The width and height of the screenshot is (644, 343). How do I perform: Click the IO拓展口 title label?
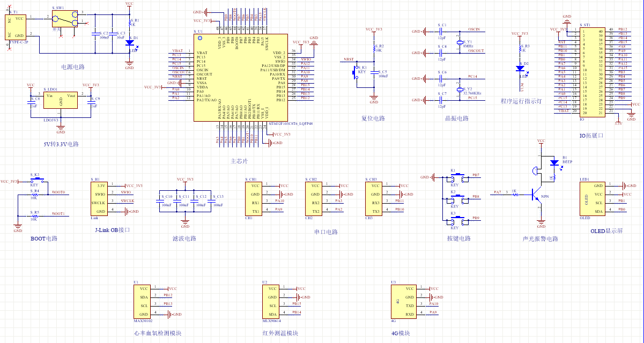coord(591,136)
